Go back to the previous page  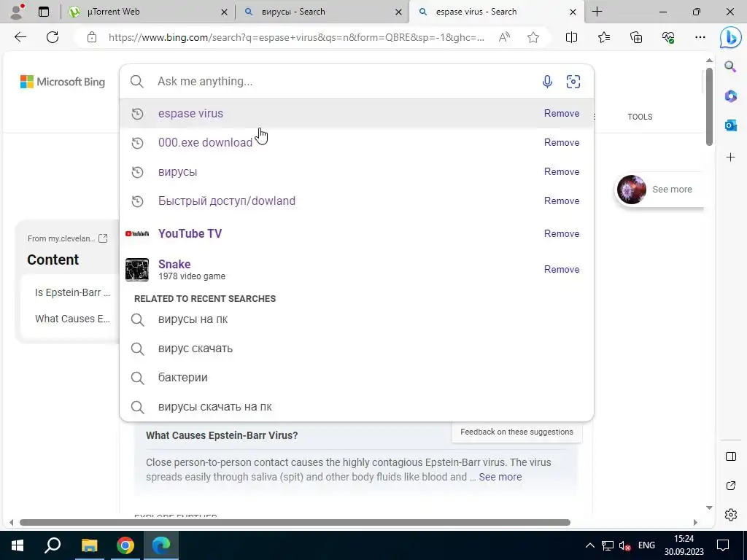(x=20, y=37)
